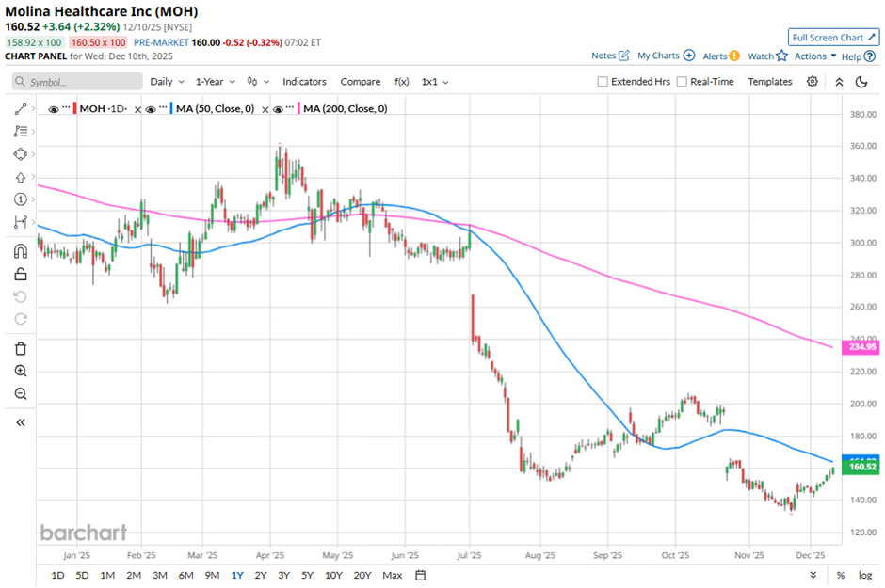Open the Templates menu
The height and width of the screenshot is (588, 885).
pyautogui.click(x=770, y=82)
